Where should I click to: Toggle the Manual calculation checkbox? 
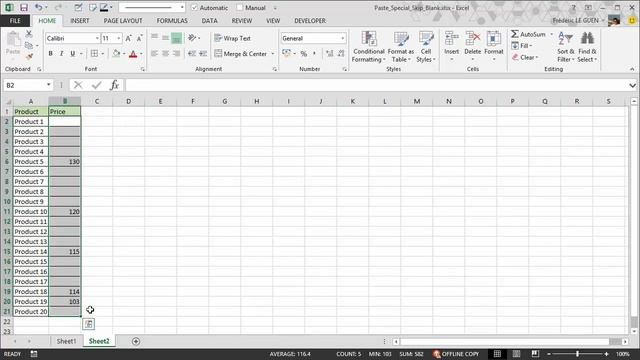point(240,8)
